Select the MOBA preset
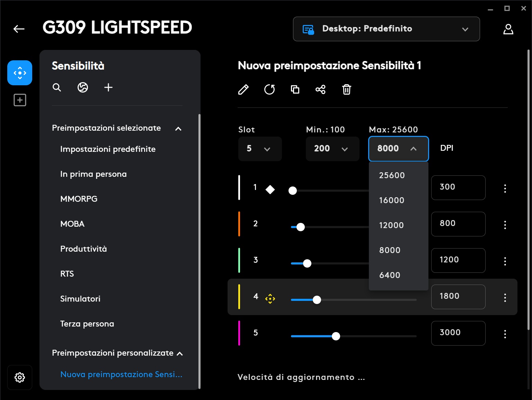Viewport: 532px width, 400px height. pyautogui.click(x=72, y=224)
